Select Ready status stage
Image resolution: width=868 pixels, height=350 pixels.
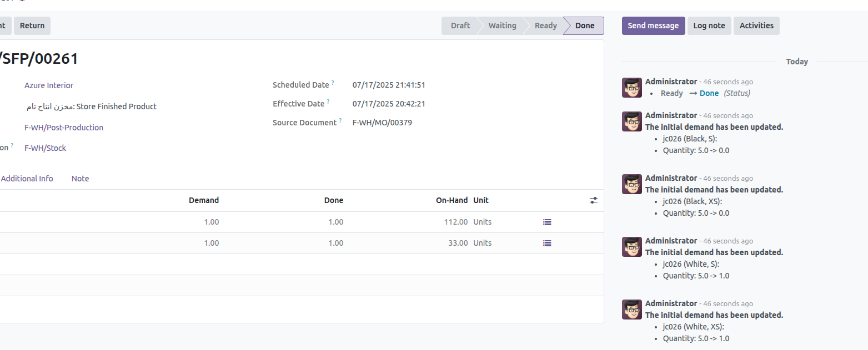[545, 26]
